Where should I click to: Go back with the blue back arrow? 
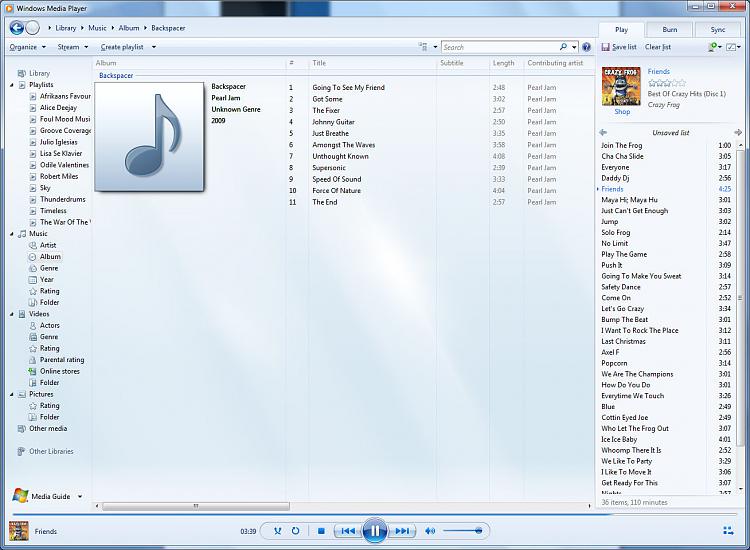point(17,28)
